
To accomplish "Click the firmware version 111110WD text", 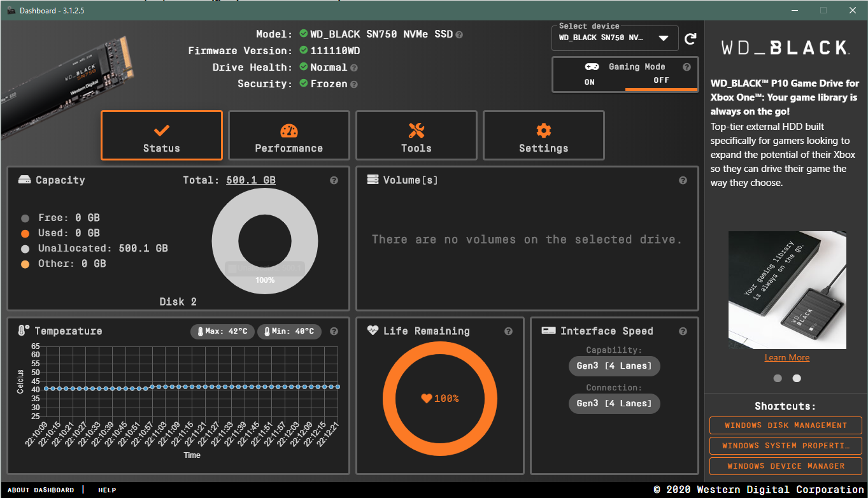I will (x=336, y=51).
